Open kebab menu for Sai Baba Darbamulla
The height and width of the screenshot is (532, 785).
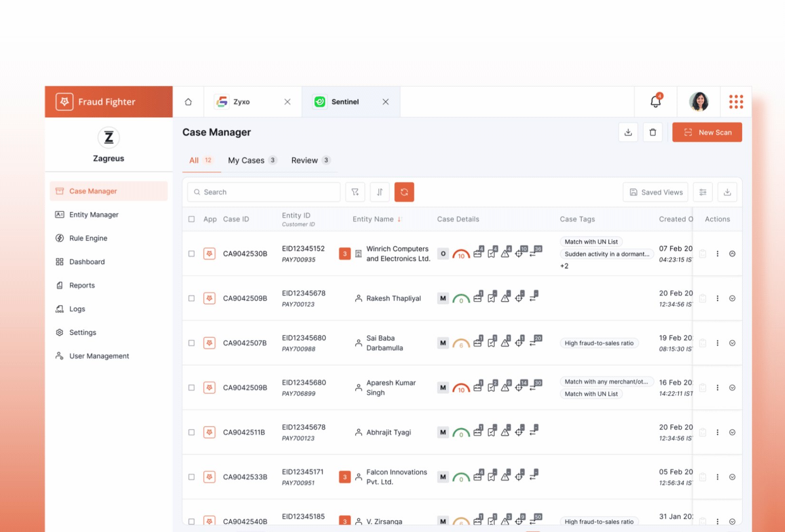pos(718,343)
